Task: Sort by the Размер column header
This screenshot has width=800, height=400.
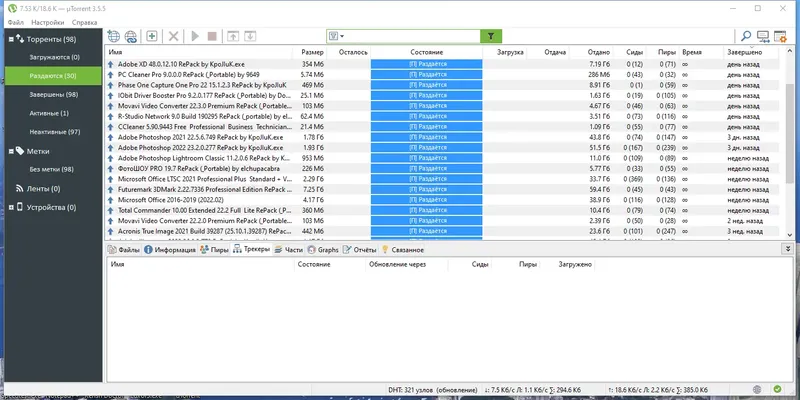Action: coord(310,52)
